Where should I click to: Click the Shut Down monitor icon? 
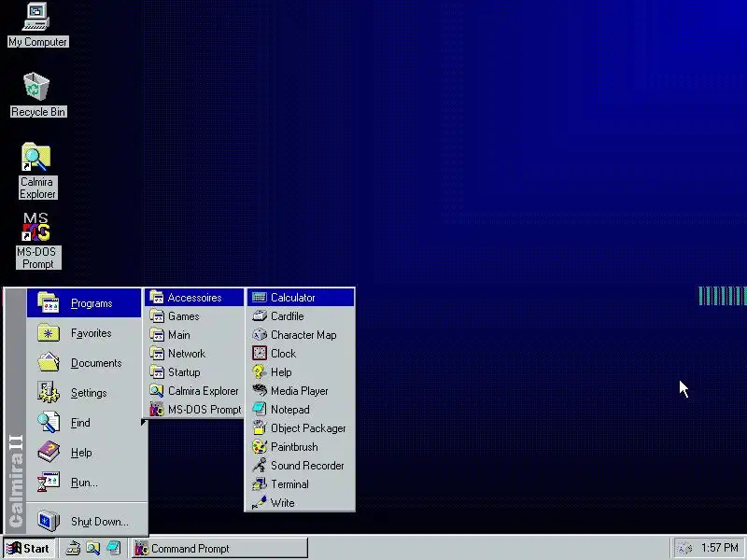tap(49, 521)
